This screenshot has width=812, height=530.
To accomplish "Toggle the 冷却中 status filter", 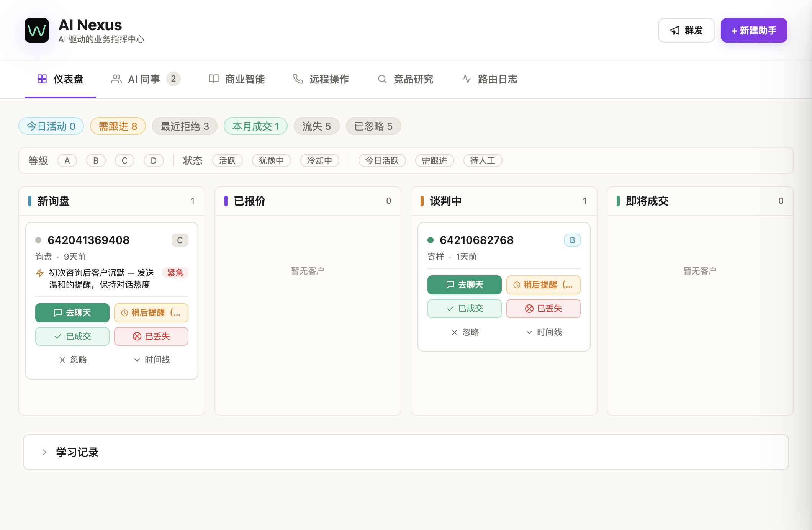I will [319, 160].
